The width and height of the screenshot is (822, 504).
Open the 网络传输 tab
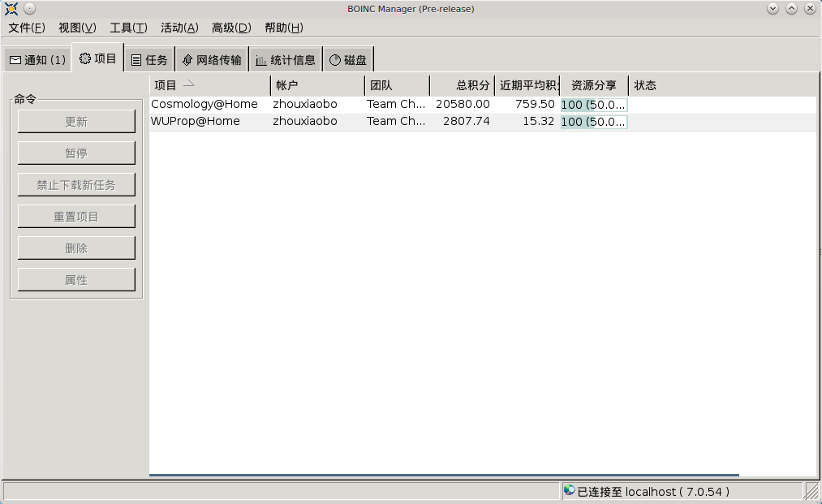(212, 60)
